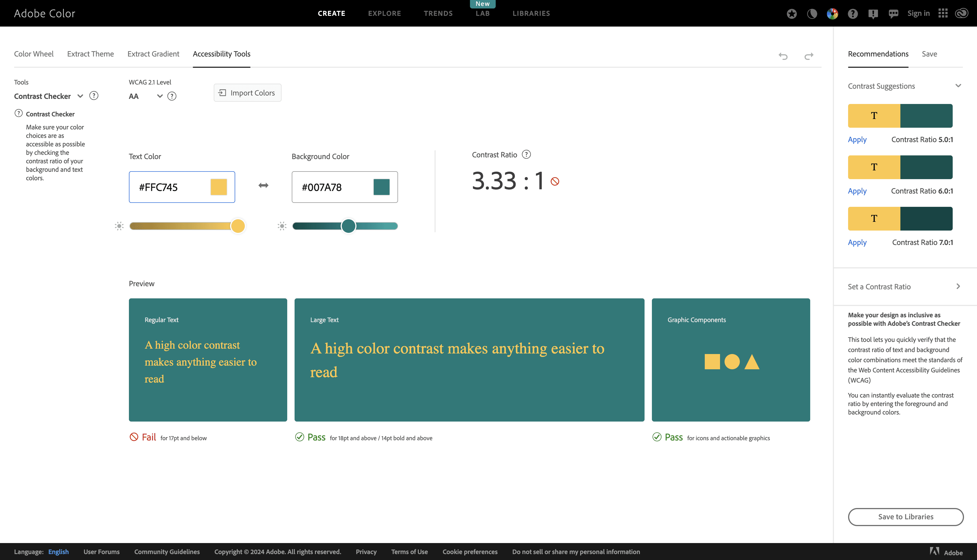Click the Creative Cloud icon
The height and width of the screenshot is (560, 977).
[962, 14]
